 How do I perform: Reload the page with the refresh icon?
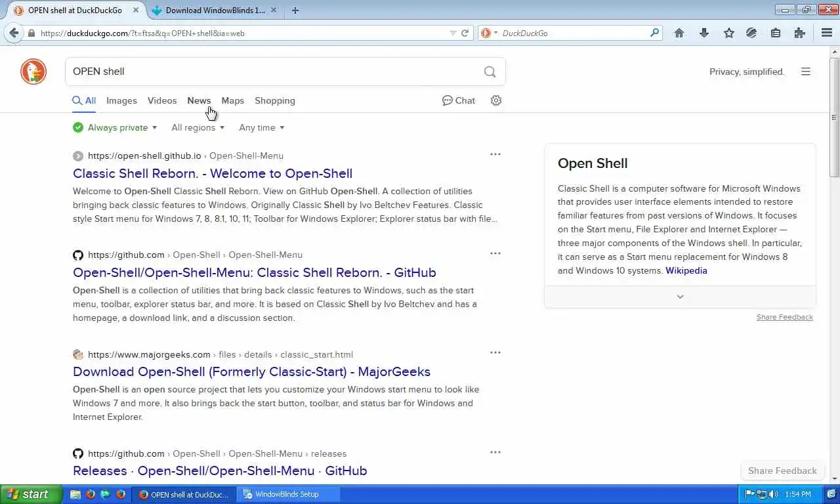465,33
